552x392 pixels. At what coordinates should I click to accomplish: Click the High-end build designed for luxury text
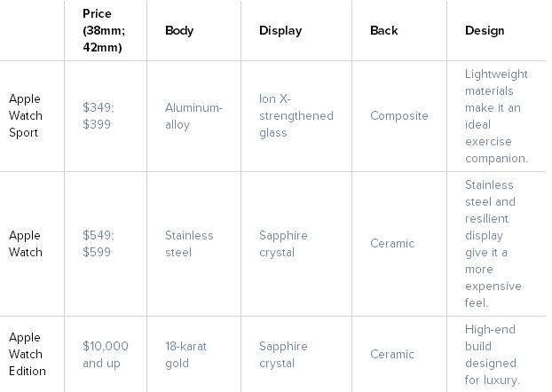492,355
